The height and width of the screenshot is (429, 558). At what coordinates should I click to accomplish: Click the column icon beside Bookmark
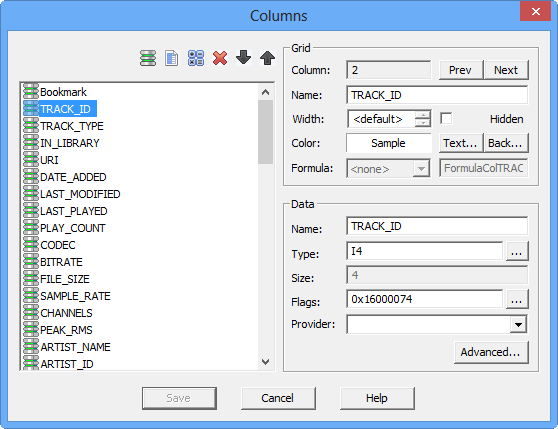31,92
